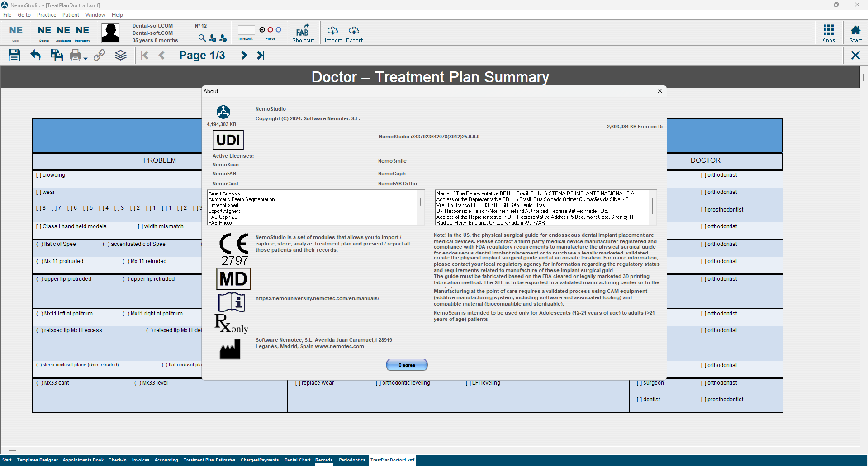868x466 pixels.
Task: Switch to the Dental Chart tab
Action: [297, 460]
